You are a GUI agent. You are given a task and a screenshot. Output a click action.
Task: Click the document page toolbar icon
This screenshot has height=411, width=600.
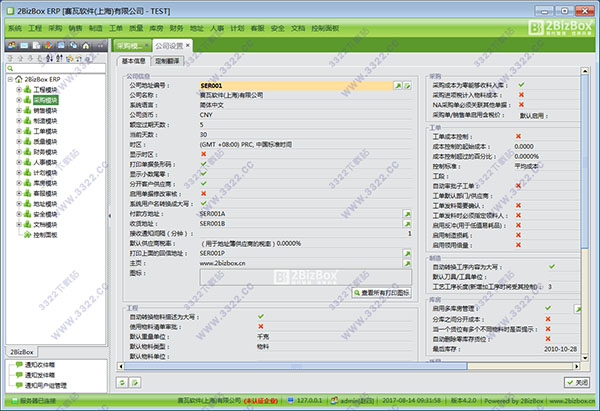[36, 46]
